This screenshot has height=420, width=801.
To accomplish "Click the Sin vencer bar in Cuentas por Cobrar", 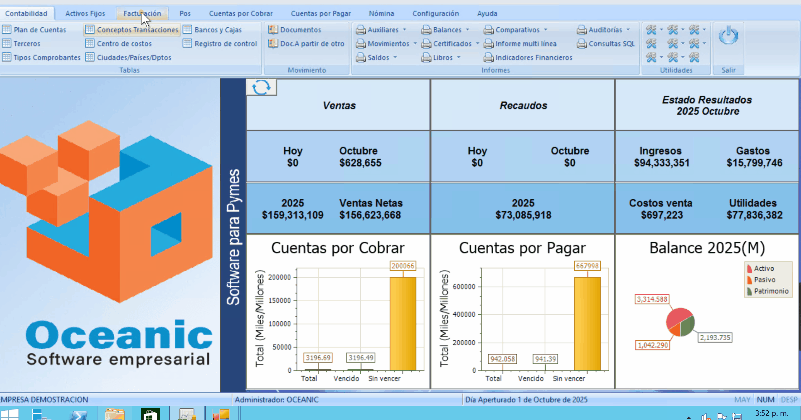I will point(402,323).
